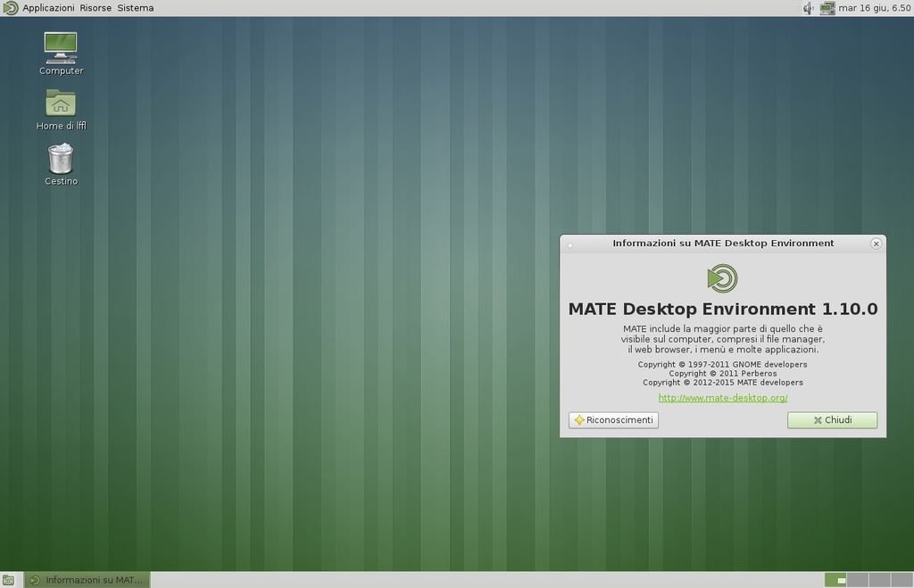914x588 pixels.
Task: Follow the mate-desktop.org link
Action: click(x=723, y=398)
